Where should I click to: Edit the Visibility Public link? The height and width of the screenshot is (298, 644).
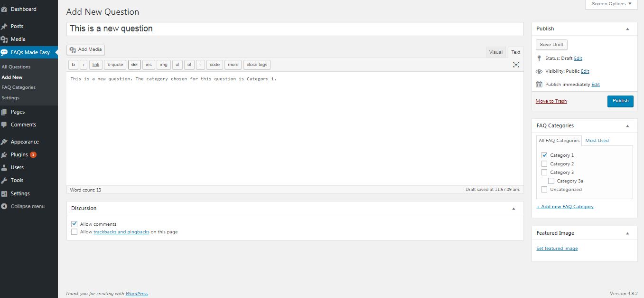(585, 71)
